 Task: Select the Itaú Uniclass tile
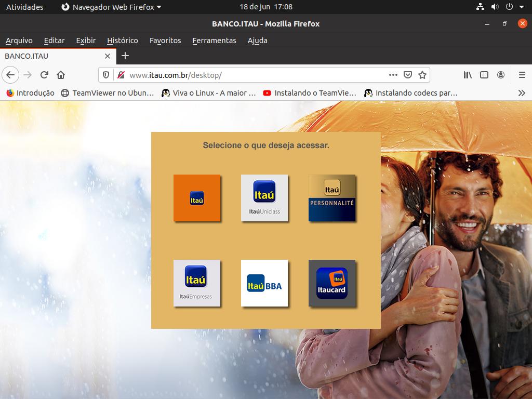tap(264, 198)
